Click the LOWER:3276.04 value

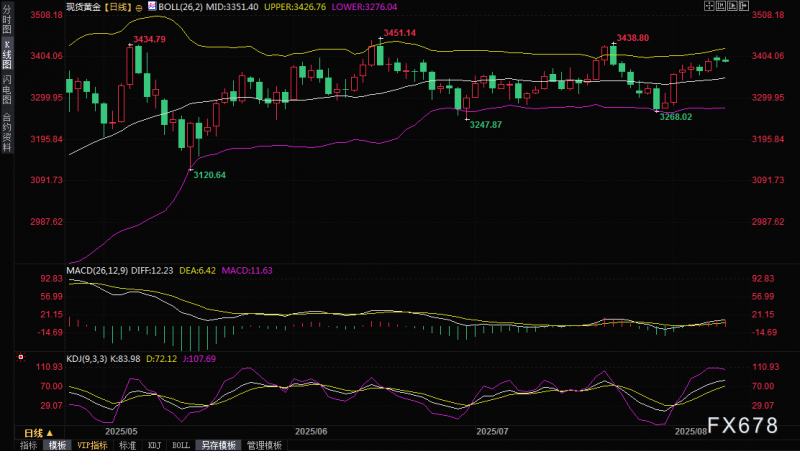point(364,7)
